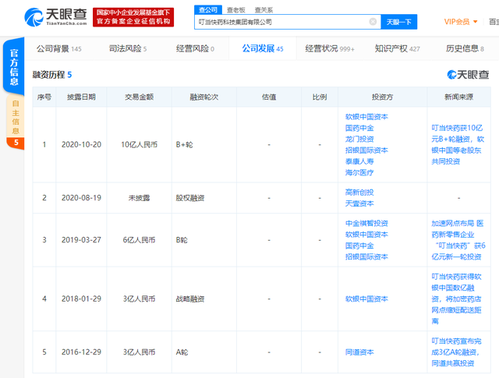The width and height of the screenshot is (499, 378).
Task: Open the 公司发展 45 tab
Action: 263,49
